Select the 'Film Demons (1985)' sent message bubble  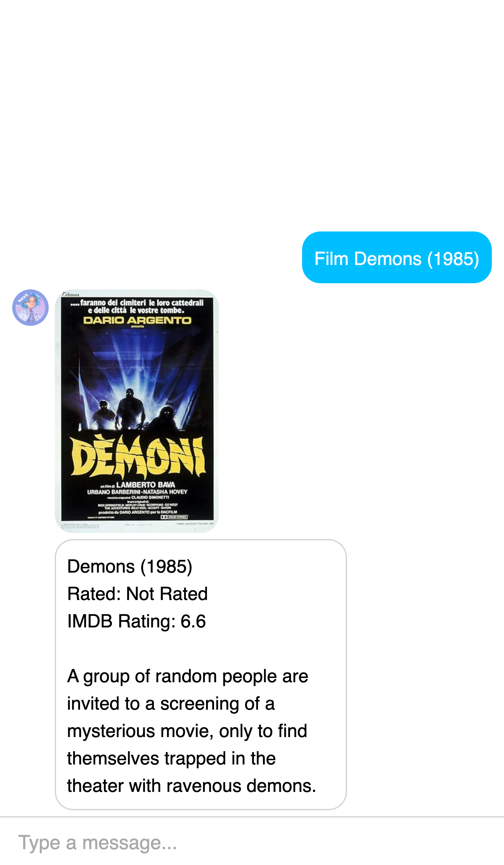pos(397,257)
